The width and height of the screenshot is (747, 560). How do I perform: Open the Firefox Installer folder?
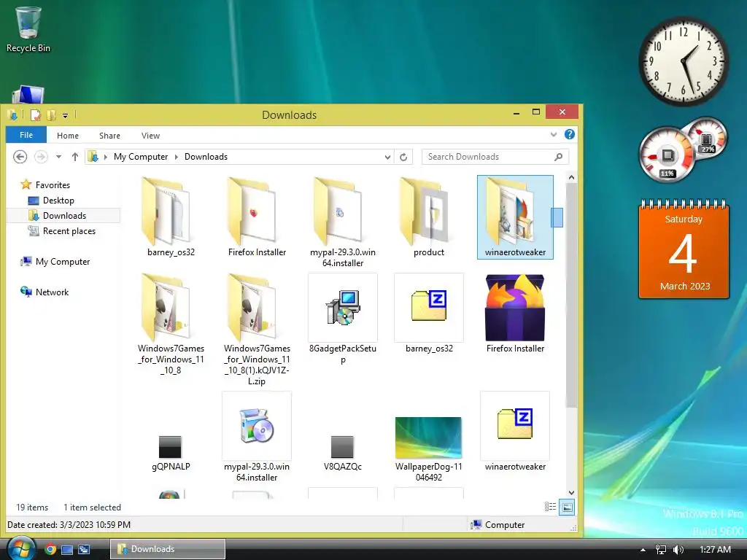pyautogui.click(x=257, y=217)
